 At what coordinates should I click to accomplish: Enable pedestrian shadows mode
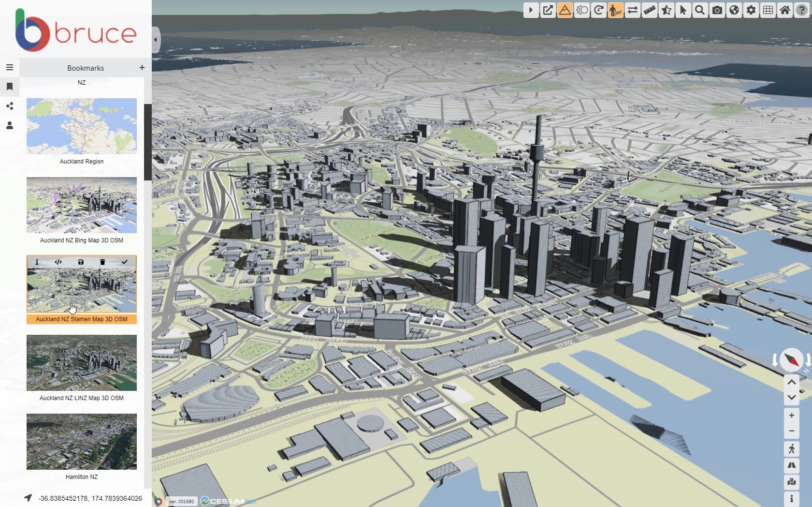pyautogui.click(x=615, y=10)
